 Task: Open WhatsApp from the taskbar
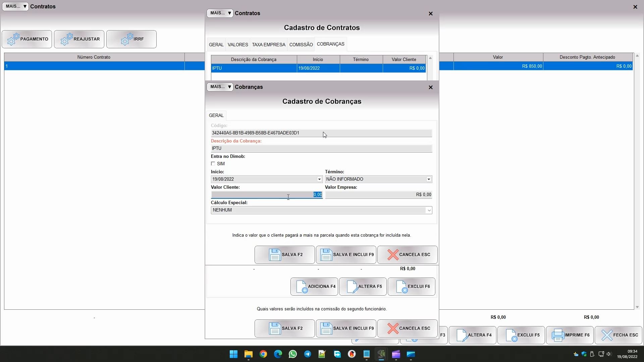click(293, 354)
